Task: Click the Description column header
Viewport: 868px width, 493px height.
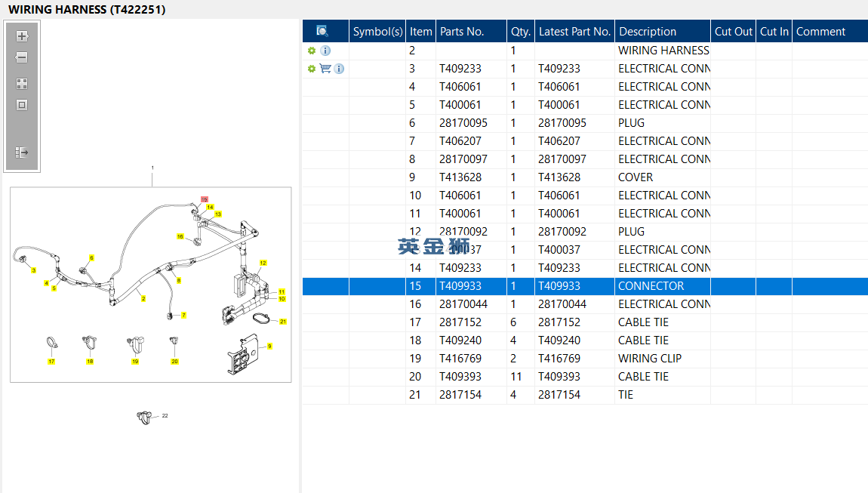Action: (x=648, y=32)
